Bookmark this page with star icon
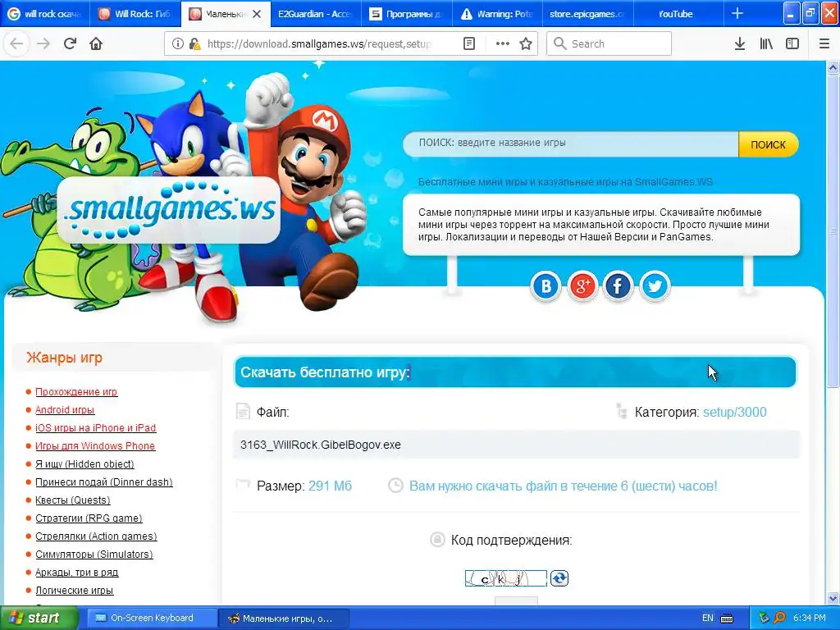 pyautogui.click(x=526, y=43)
